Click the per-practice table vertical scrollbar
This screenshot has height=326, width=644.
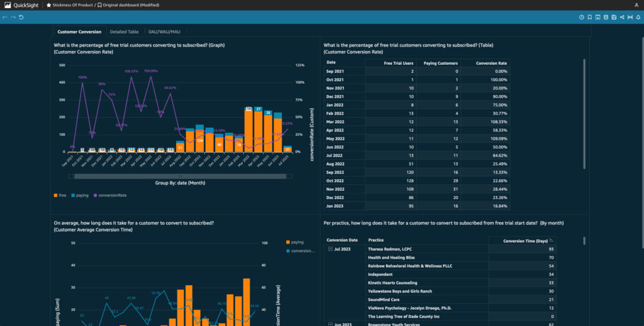click(584, 240)
